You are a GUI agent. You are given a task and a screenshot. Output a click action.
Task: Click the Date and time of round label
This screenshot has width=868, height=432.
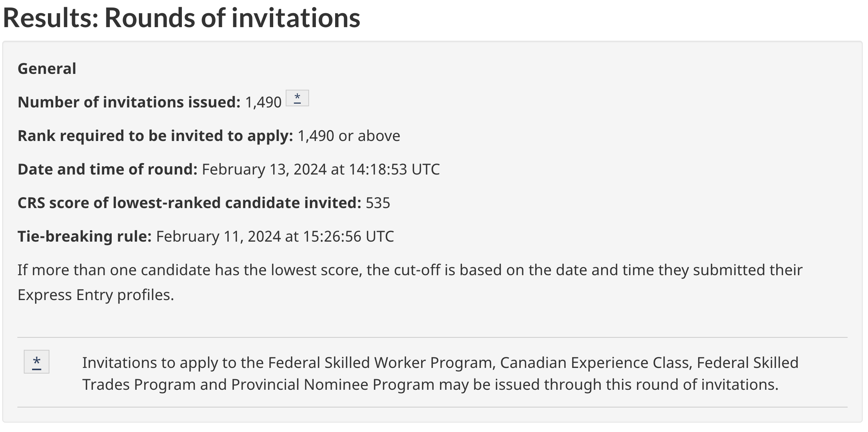(x=108, y=169)
